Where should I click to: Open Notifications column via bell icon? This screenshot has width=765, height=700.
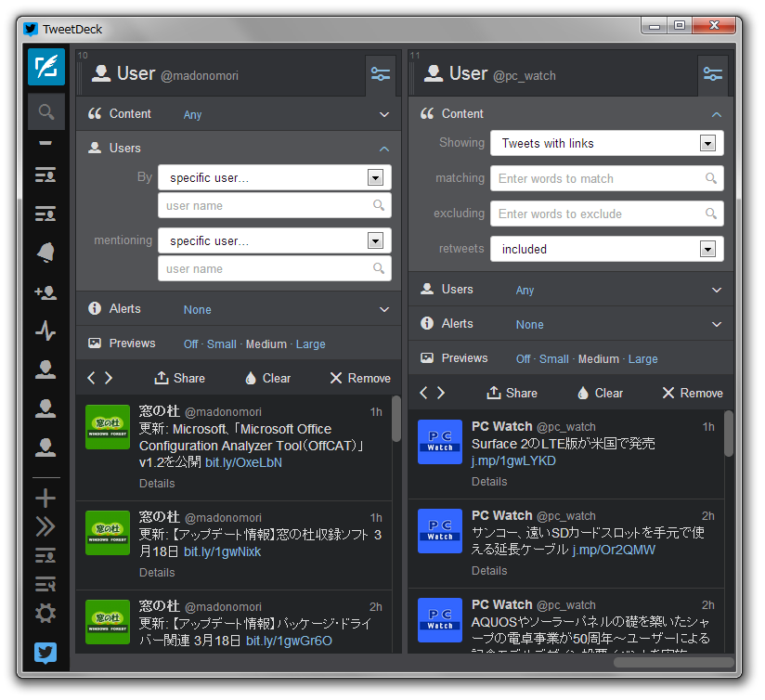[45, 251]
